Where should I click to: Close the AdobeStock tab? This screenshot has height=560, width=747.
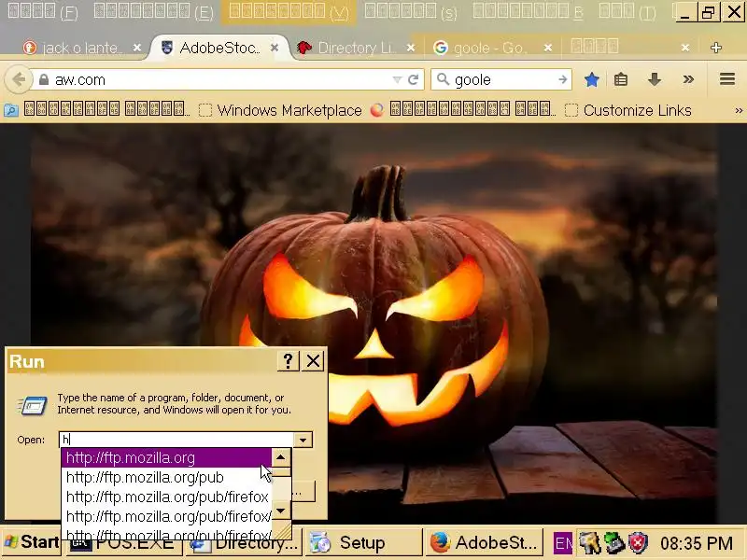[x=275, y=48]
